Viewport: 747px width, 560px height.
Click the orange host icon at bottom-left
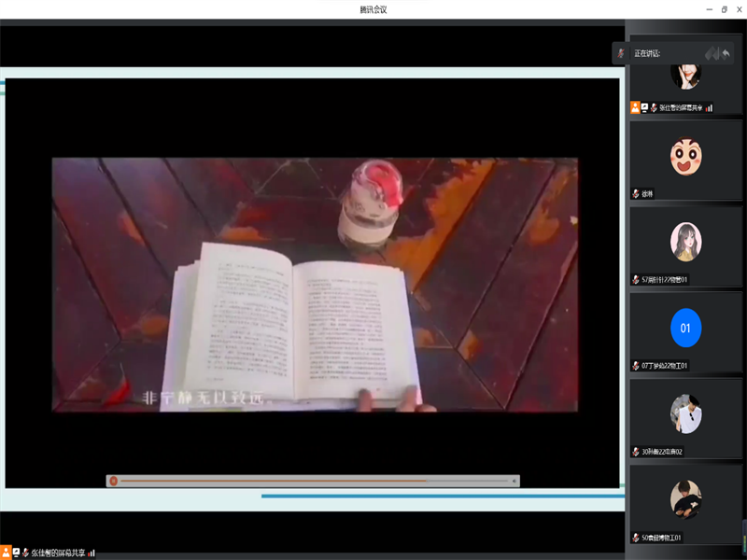[6, 553]
